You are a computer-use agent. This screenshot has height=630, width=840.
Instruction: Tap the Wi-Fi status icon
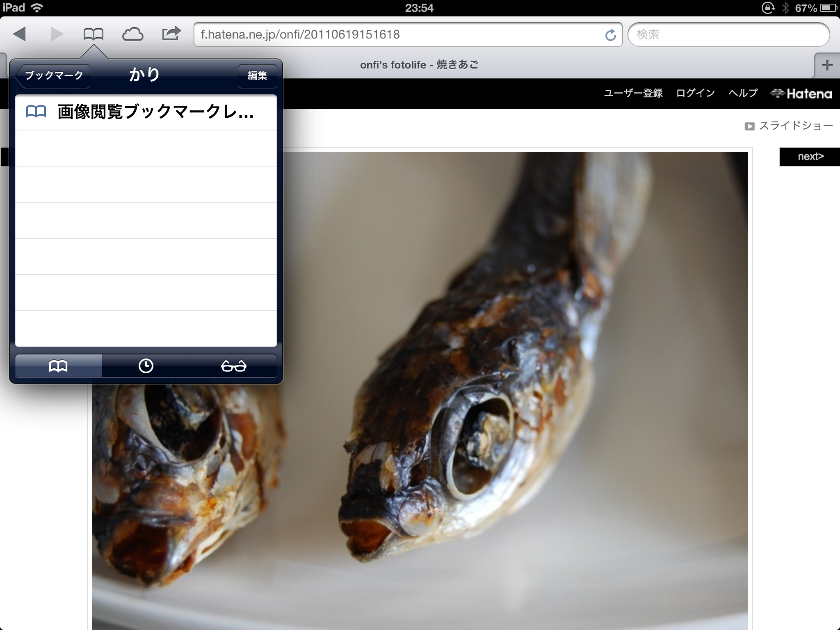37,8
